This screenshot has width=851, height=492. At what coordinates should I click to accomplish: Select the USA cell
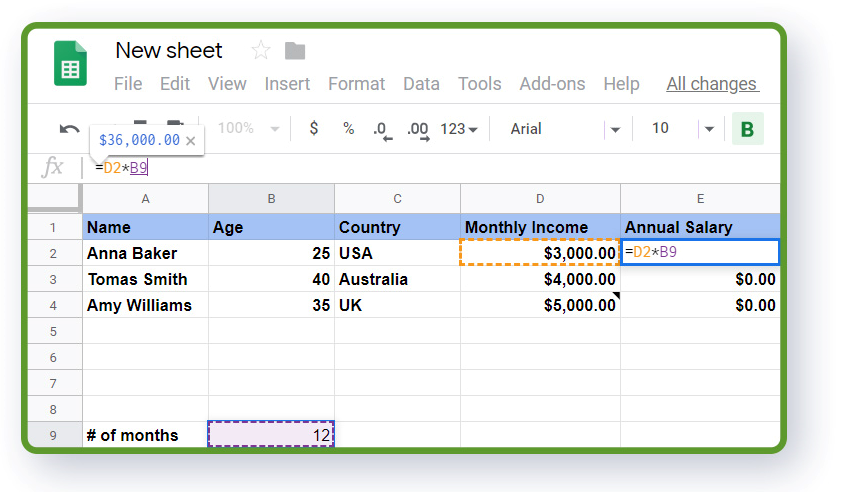click(397, 253)
